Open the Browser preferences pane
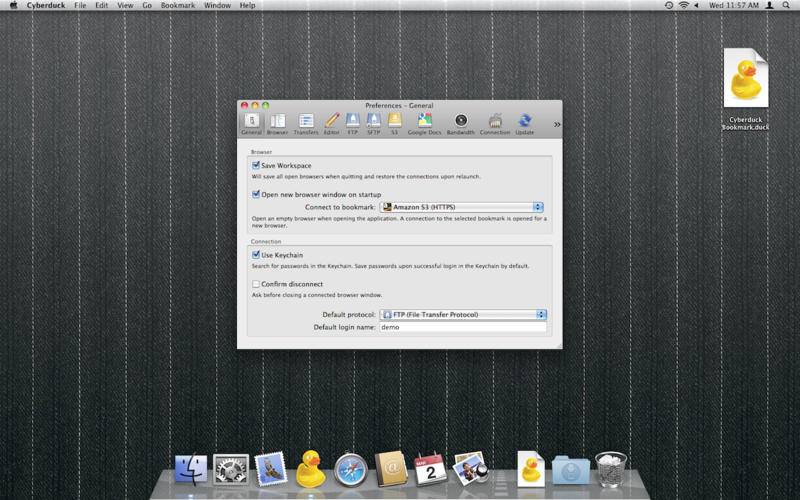The image size is (800, 500). click(x=277, y=123)
